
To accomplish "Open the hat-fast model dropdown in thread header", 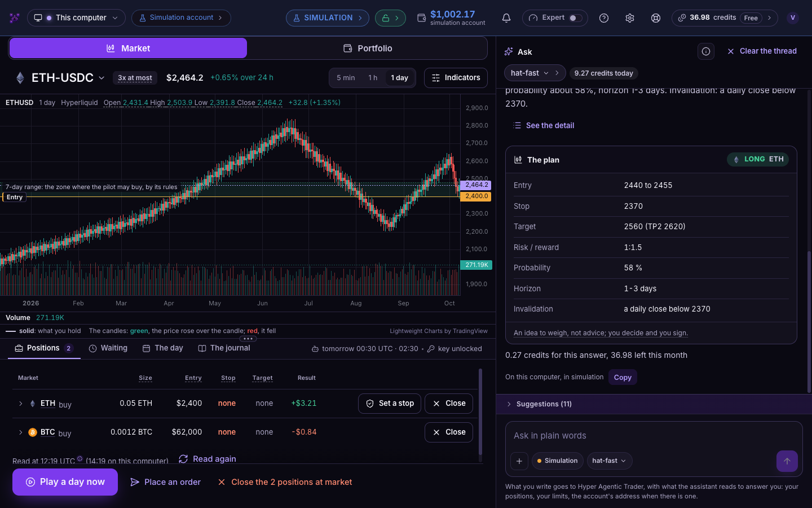I will pos(529,73).
